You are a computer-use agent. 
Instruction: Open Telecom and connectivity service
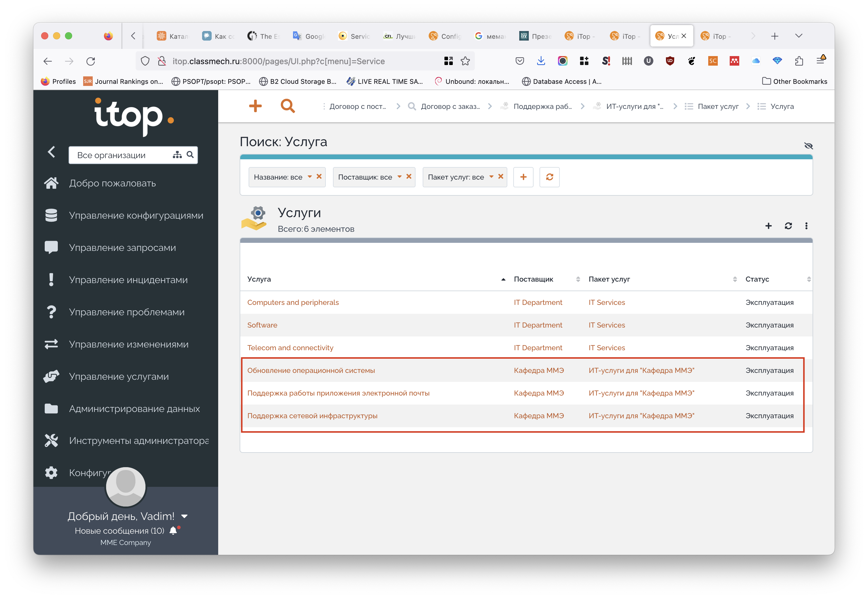click(290, 348)
